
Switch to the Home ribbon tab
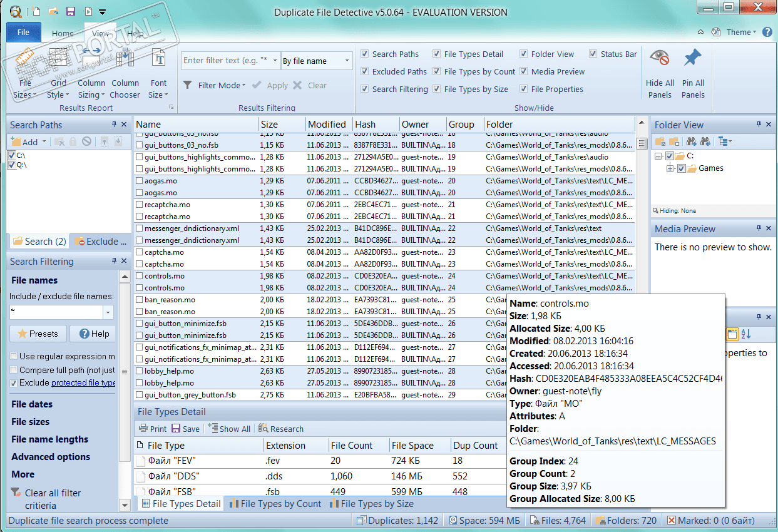tap(63, 34)
